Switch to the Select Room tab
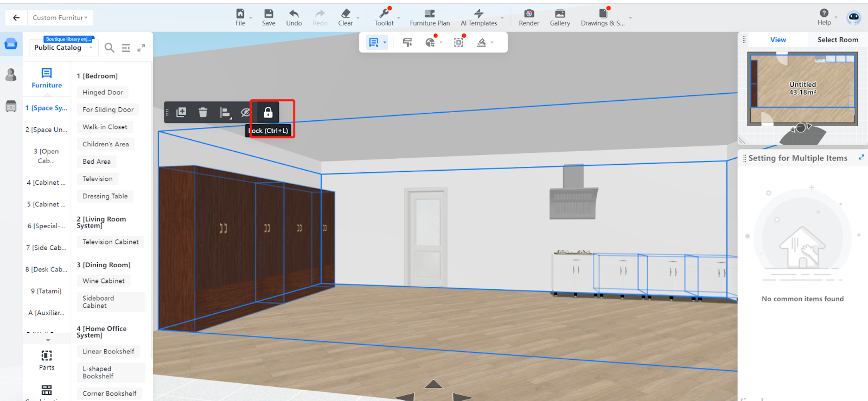The width and height of the screenshot is (868, 401). (837, 40)
